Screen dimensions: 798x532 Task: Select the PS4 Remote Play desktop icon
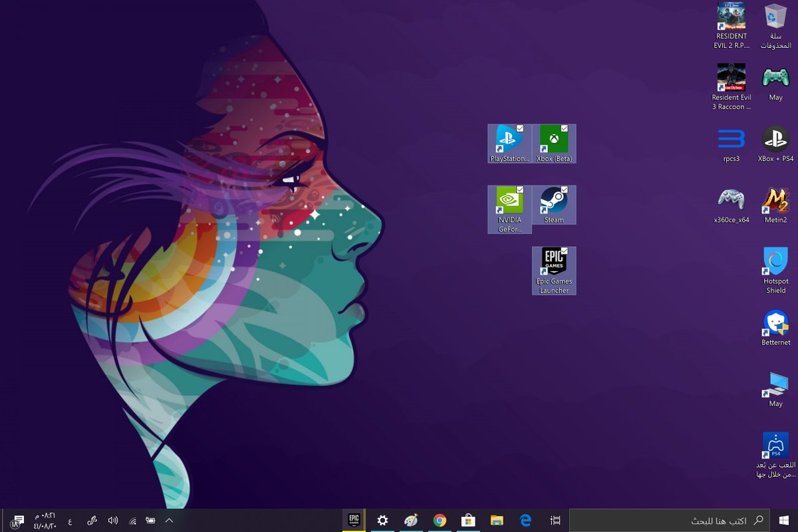pyautogui.click(x=775, y=456)
